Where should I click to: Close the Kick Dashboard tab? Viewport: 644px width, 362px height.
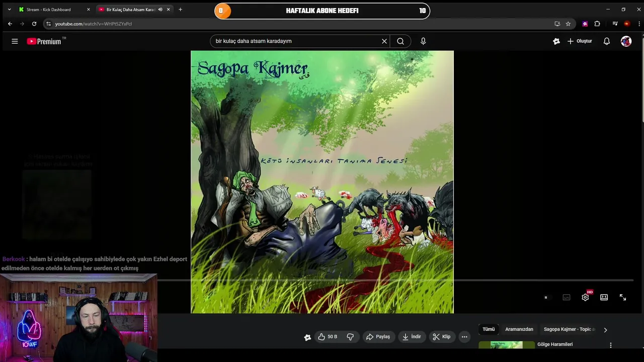point(88,10)
